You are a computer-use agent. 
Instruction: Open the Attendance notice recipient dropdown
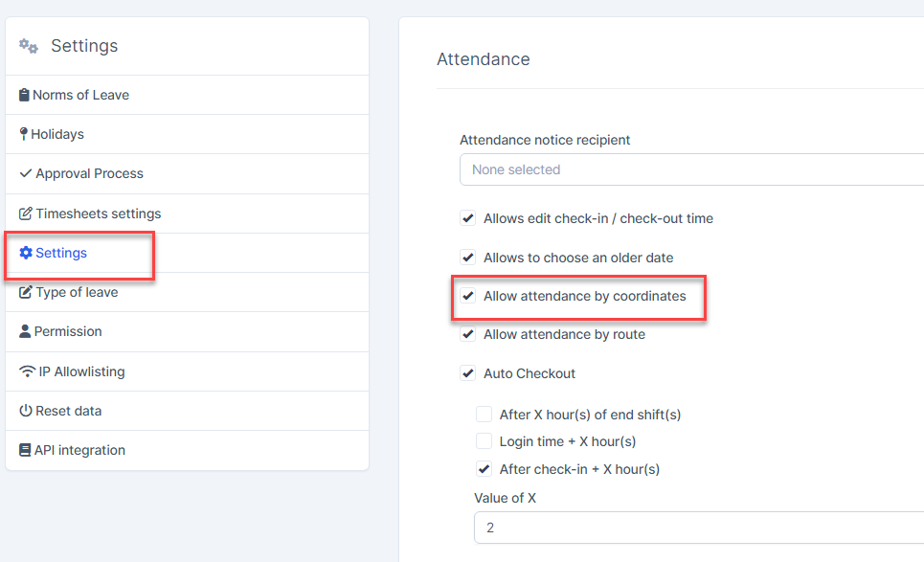coord(691,169)
